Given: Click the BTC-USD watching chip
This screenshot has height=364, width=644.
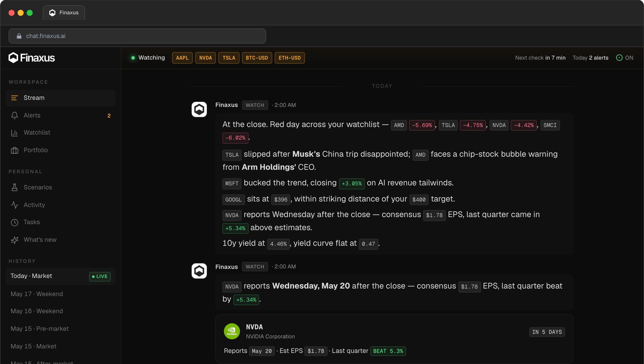Looking at the screenshot, I should (x=257, y=58).
